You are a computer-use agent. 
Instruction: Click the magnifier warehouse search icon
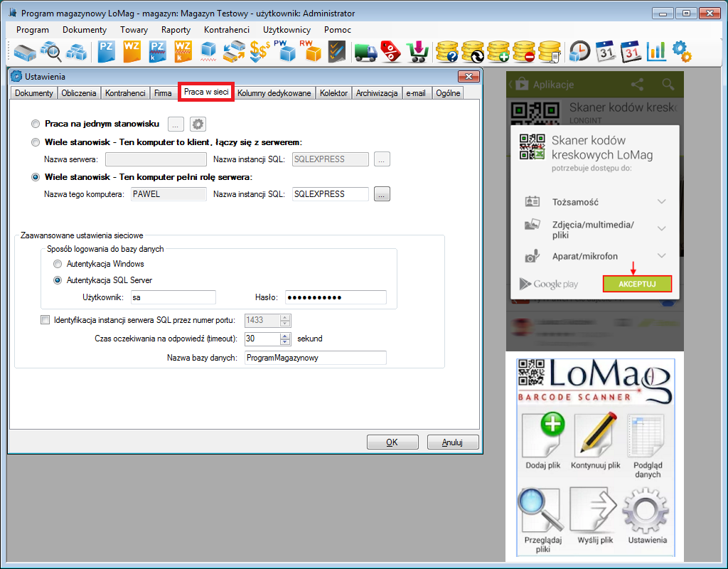51,51
